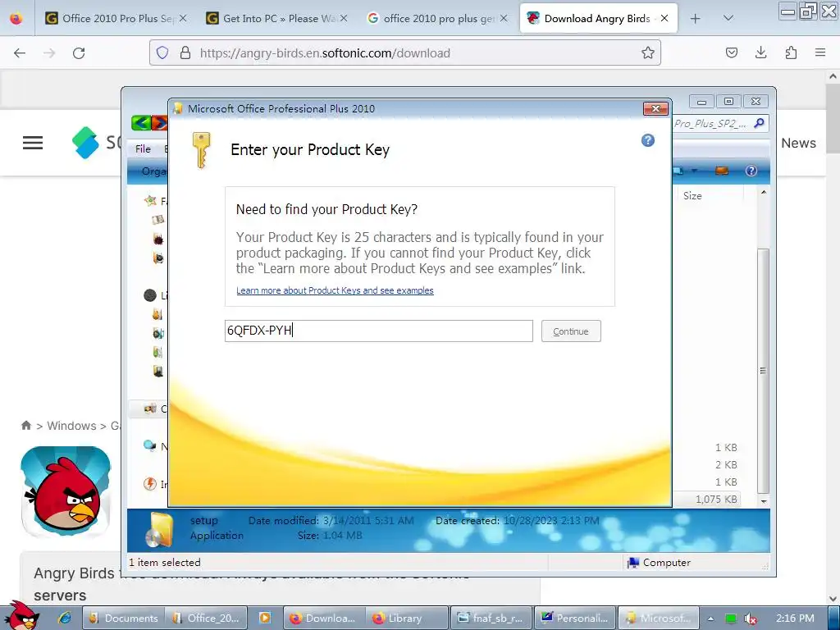Screen dimensions: 840x630
Task: Open the Firefox extensions puzzle icon
Action: 791,52
